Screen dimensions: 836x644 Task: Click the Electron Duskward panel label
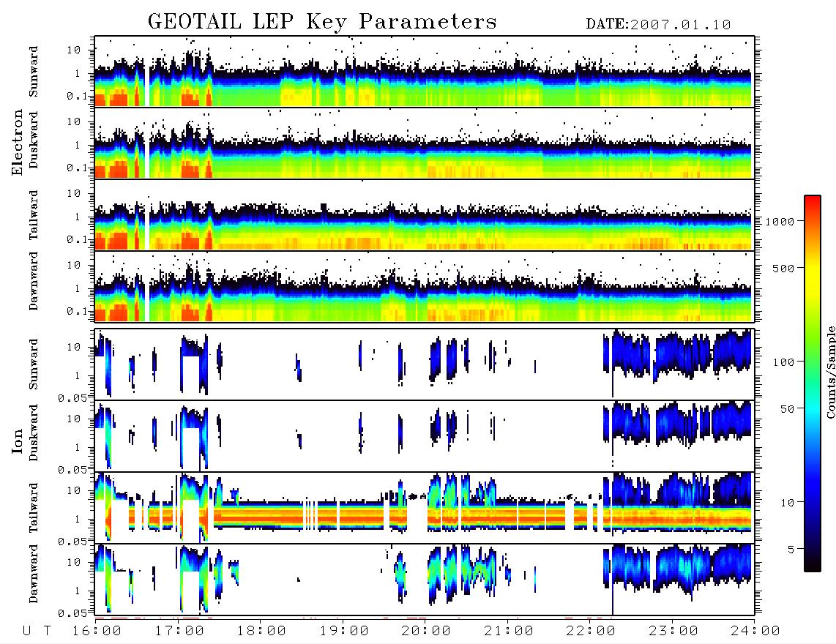34,140
